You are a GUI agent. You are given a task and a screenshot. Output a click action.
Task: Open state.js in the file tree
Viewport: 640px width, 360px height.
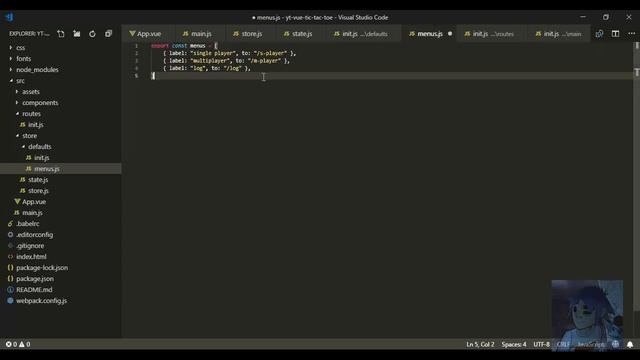click(38, 180)
